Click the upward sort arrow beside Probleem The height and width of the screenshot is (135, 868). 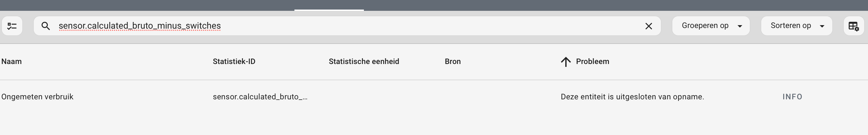point(566,61)
